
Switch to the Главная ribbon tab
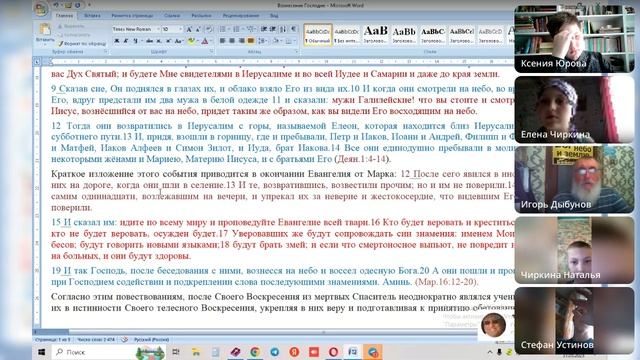[64, 16]
